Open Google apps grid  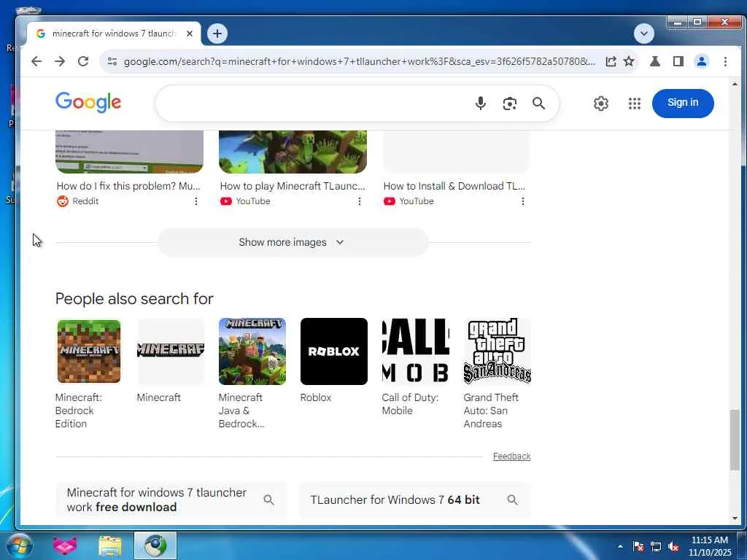635,104
